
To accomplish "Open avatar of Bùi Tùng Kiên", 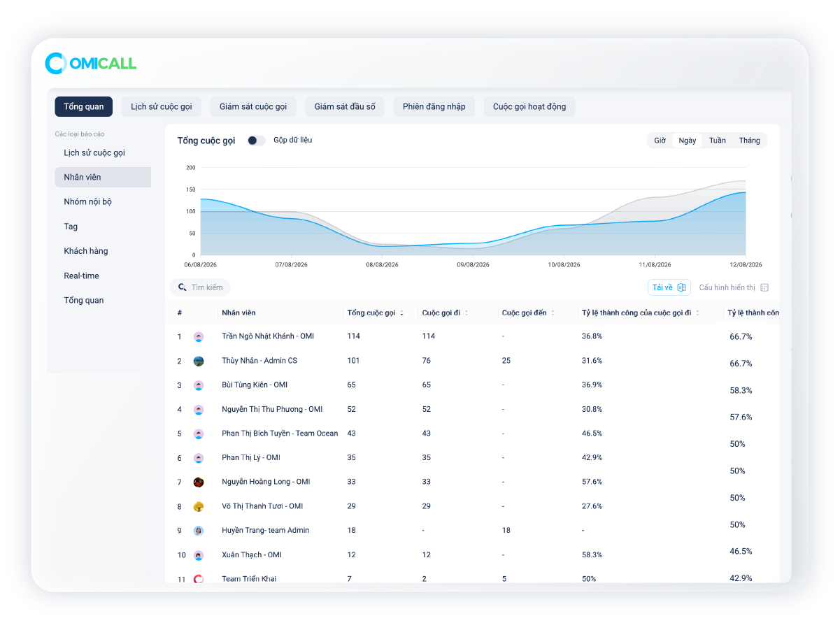I will point(199,385).
